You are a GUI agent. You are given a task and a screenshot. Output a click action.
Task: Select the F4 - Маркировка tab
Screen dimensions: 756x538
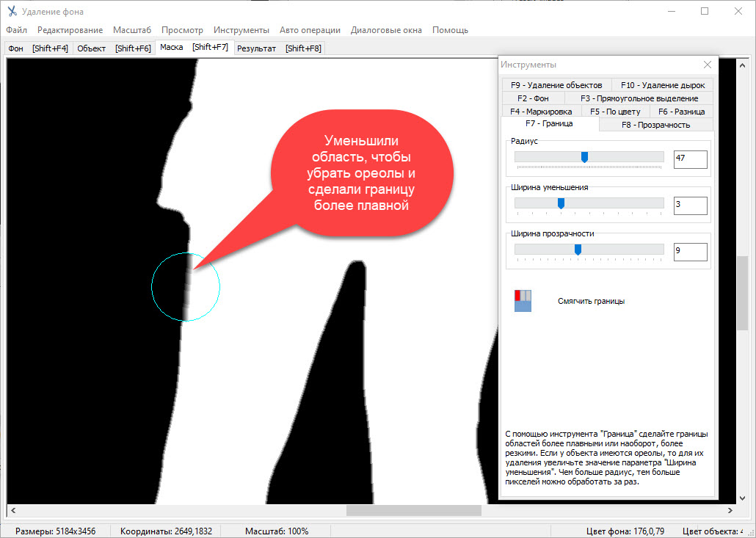[541, 112]
